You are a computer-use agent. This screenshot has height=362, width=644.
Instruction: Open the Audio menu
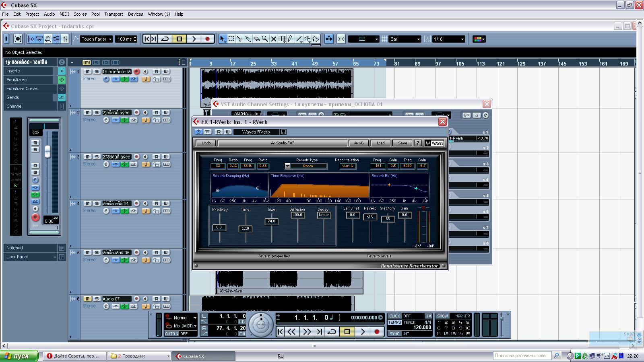click(49, 14)
